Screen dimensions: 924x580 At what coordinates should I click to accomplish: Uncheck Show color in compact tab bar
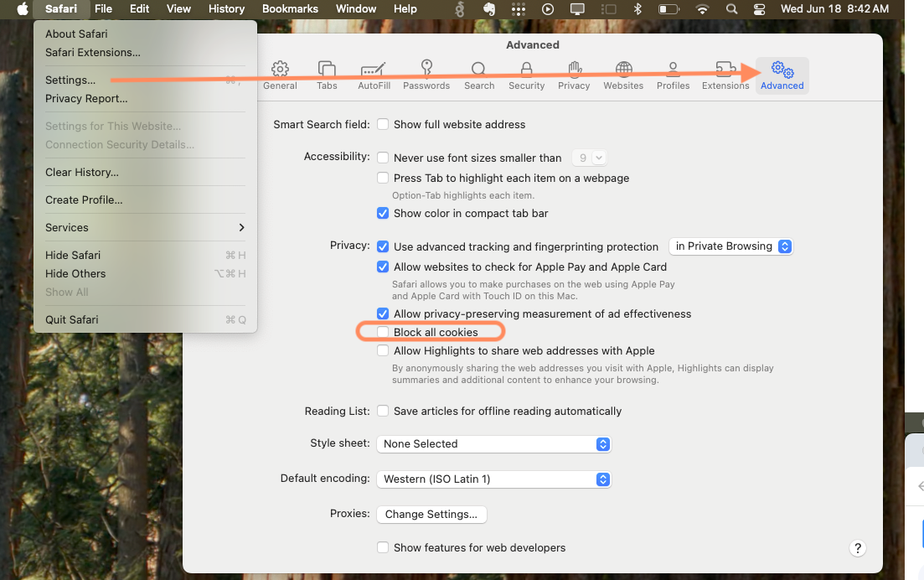pyautogui.click(x=383, y=213)
